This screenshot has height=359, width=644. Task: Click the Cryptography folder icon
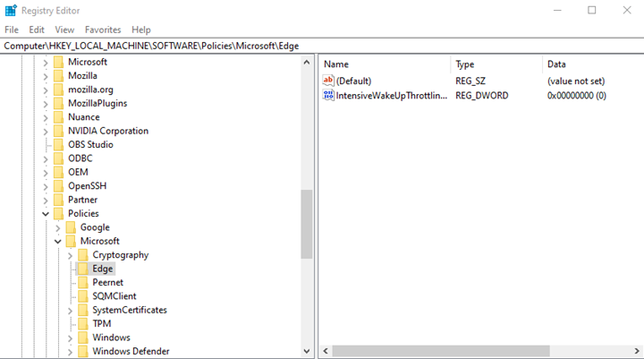[x=83, y=255]
